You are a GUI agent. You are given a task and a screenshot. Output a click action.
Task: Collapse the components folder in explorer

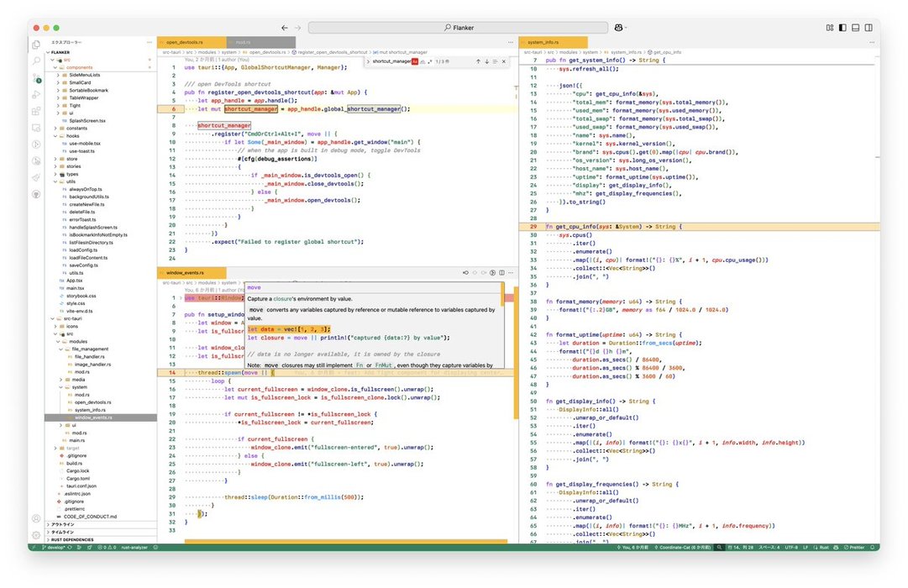click(79, 67)
